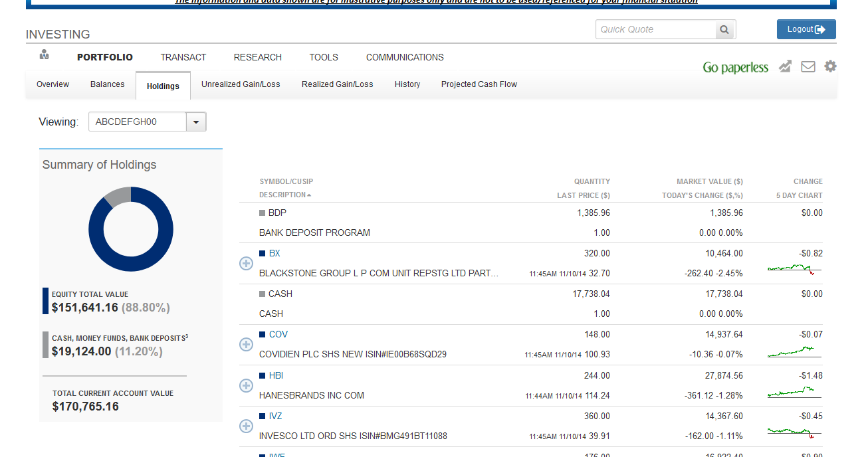Image resolution: width=868 pixels, height=457 pixels.
Task: Sort by Description column header
Action: coord(282,195)
